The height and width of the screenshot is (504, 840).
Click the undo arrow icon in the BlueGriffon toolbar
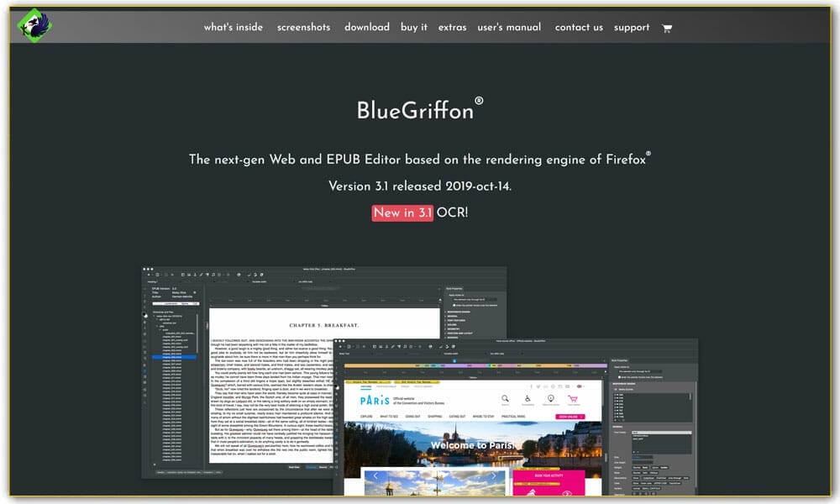(x=254, y=275)
